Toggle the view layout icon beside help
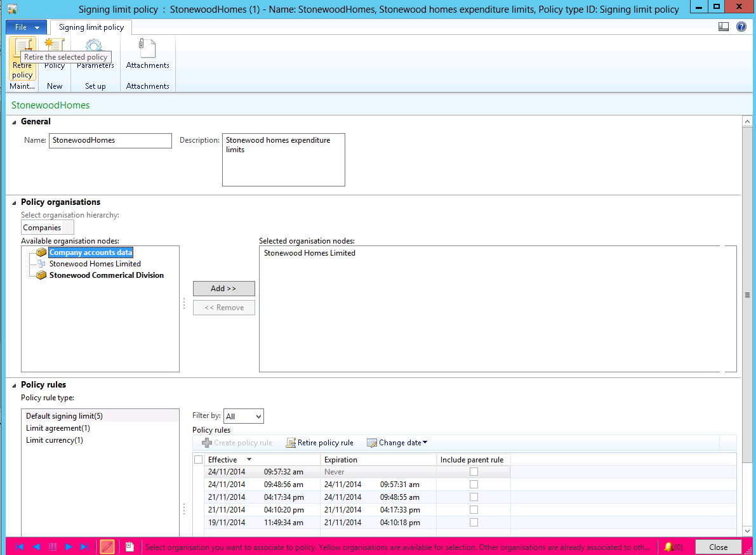Screen dimensions: 756x555 coord(723,27)
